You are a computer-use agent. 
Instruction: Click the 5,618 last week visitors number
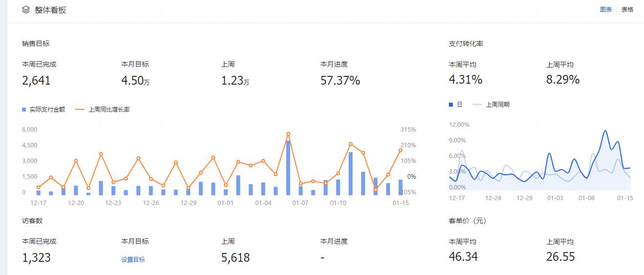[235, 257]
